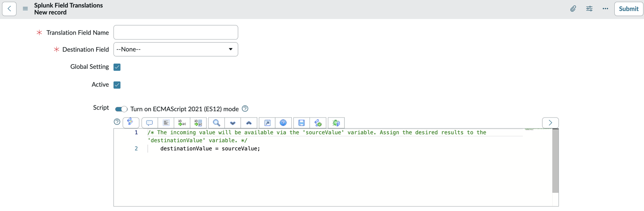Open the editor search magnifier
Screen dimensions: 644x211
point(217,123)
